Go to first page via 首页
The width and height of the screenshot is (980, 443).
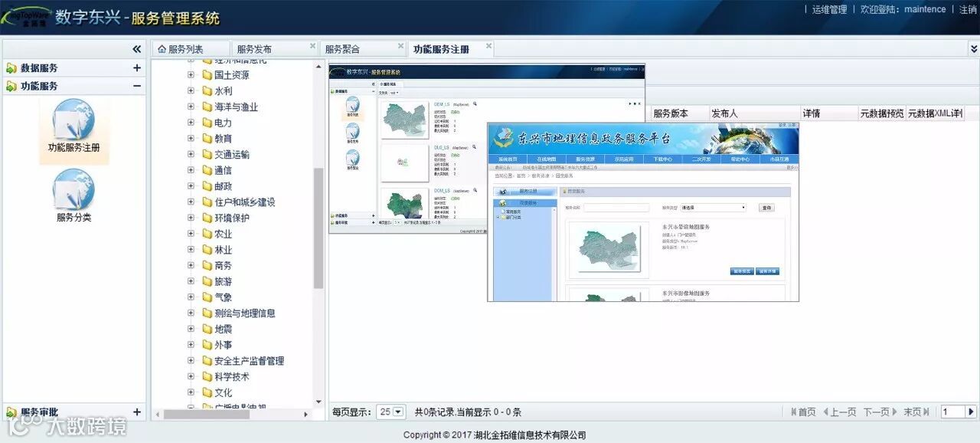point(802,412)
